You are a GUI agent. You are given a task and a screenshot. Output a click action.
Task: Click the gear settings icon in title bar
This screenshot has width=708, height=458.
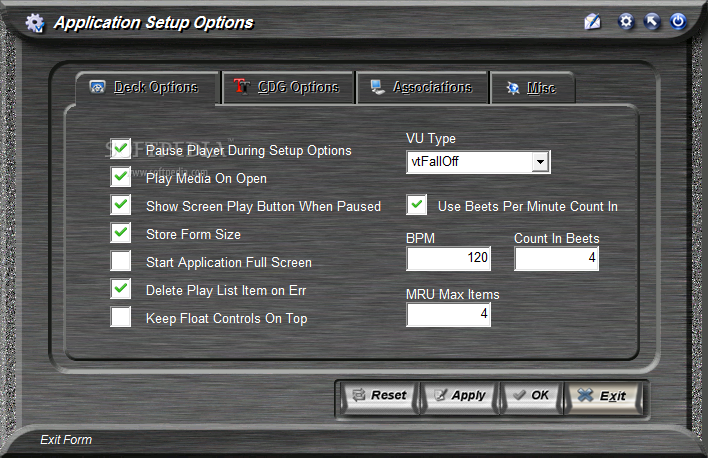[626, 21]
